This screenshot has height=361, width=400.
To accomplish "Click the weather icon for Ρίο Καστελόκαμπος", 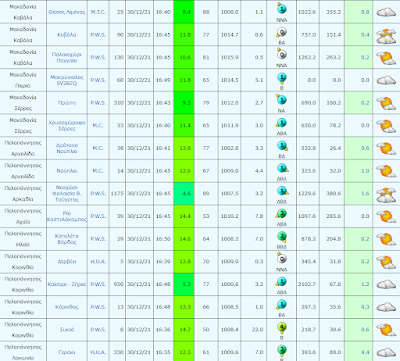I will click(386, 217).
